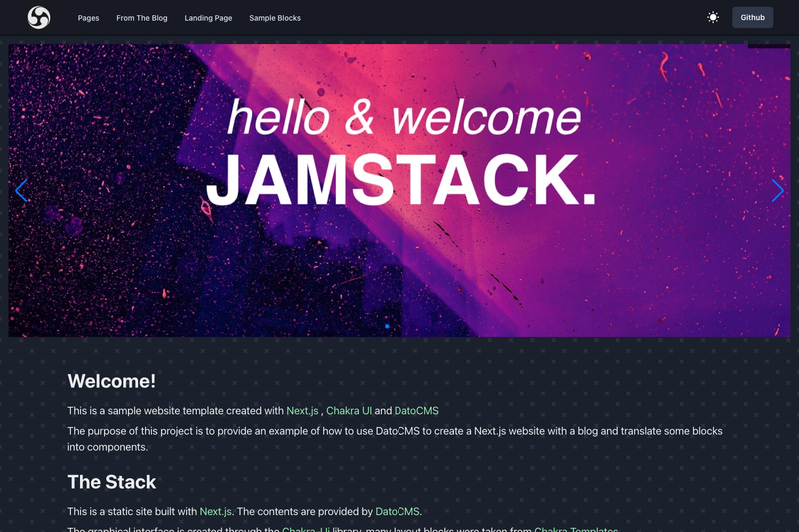
Task: Show previous slide with left arrow
Action: pyautogui.click(x=21, y=191)
